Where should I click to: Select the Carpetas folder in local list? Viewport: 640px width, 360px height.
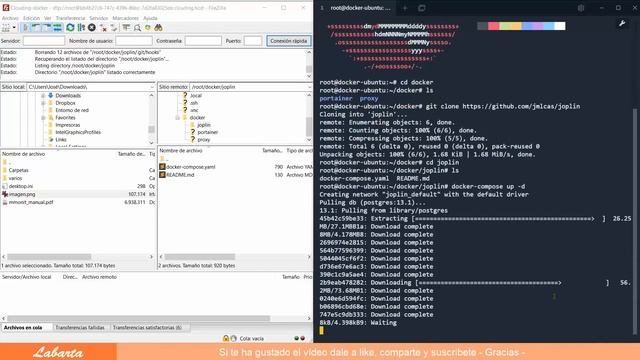(x=18, y=170)
